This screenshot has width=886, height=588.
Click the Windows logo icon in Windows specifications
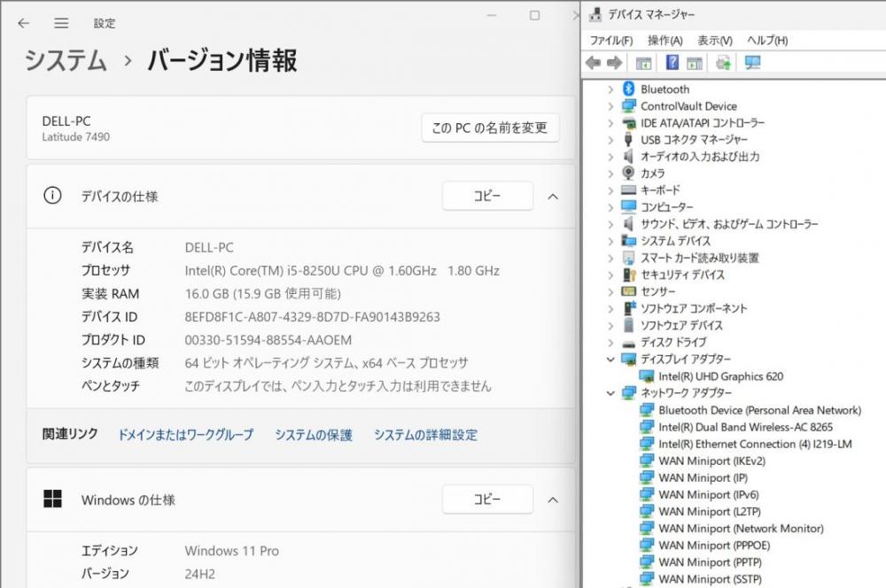52,499
